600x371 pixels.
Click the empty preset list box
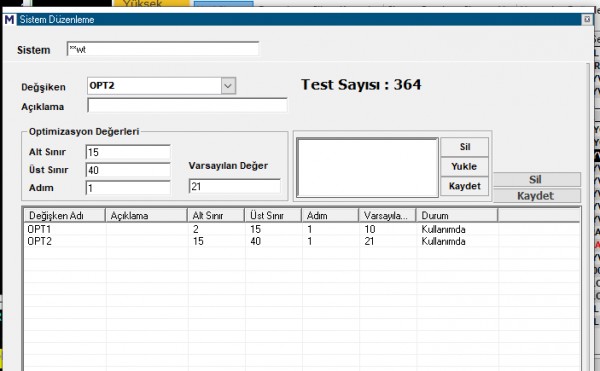[x=367, y=168]
